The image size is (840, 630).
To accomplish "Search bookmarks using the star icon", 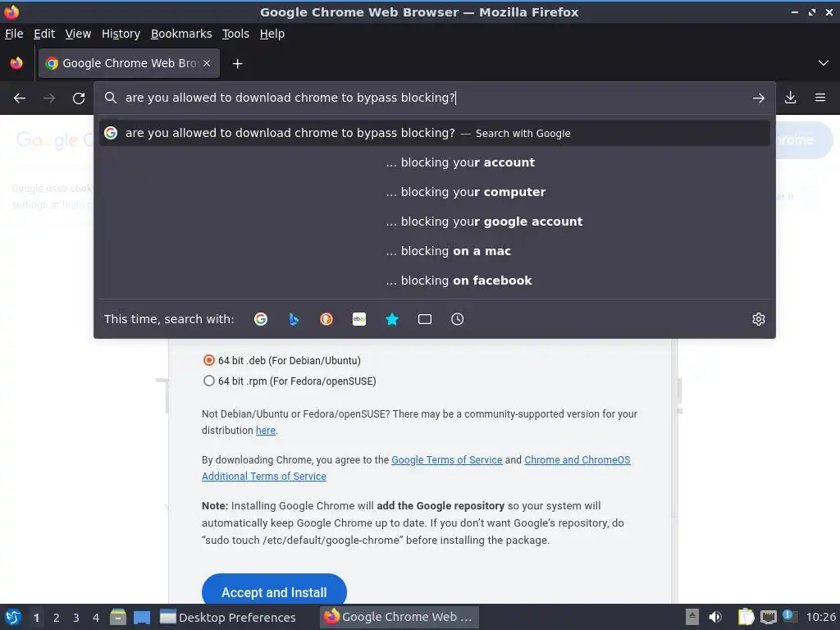I will coord(392,319).
